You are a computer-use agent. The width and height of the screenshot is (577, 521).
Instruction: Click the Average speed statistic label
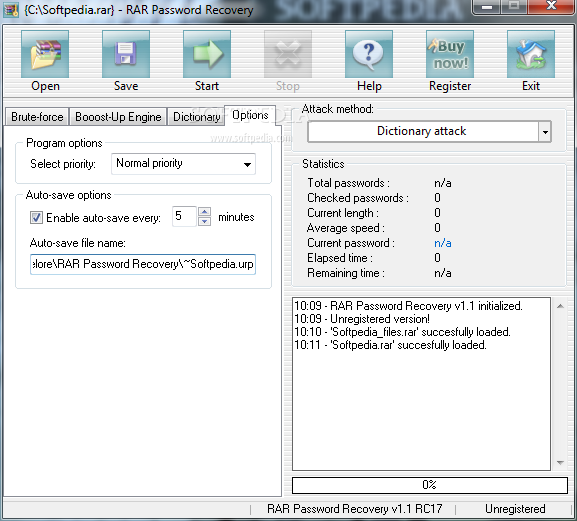[x=346, y=228]
